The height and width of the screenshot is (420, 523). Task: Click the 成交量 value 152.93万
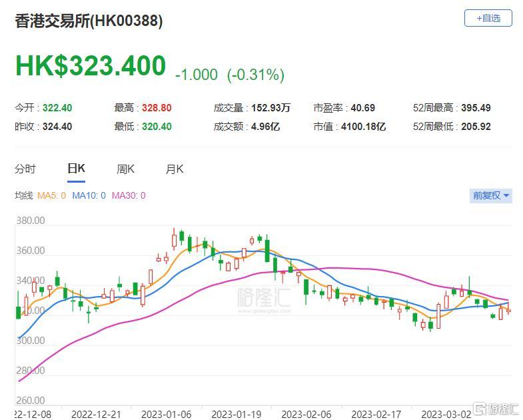[270, 108]
